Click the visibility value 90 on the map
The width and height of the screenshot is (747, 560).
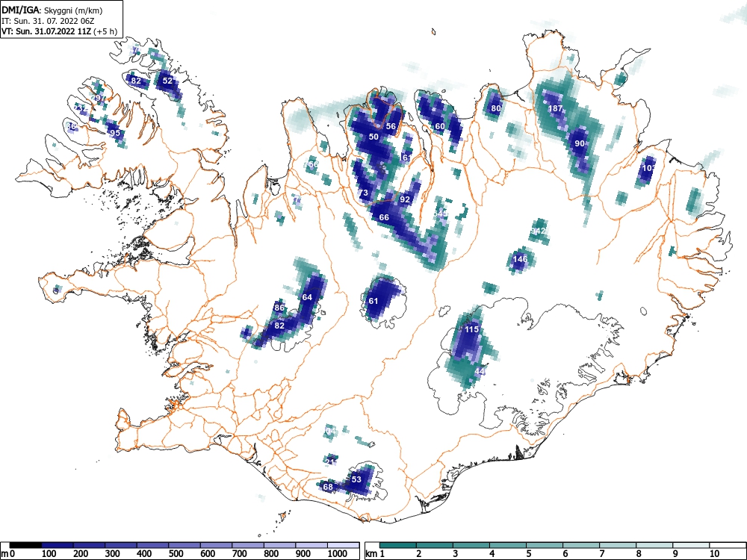[x=580, y=143]
